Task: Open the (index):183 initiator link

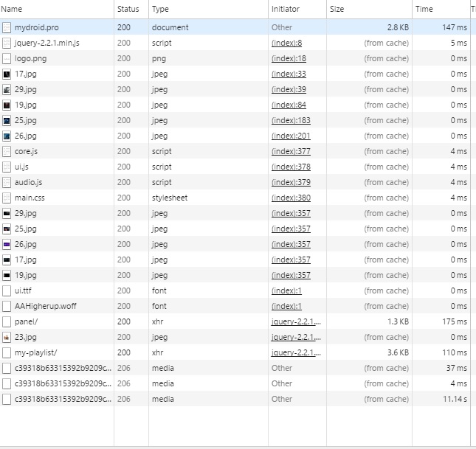Action: pos(291,120)
